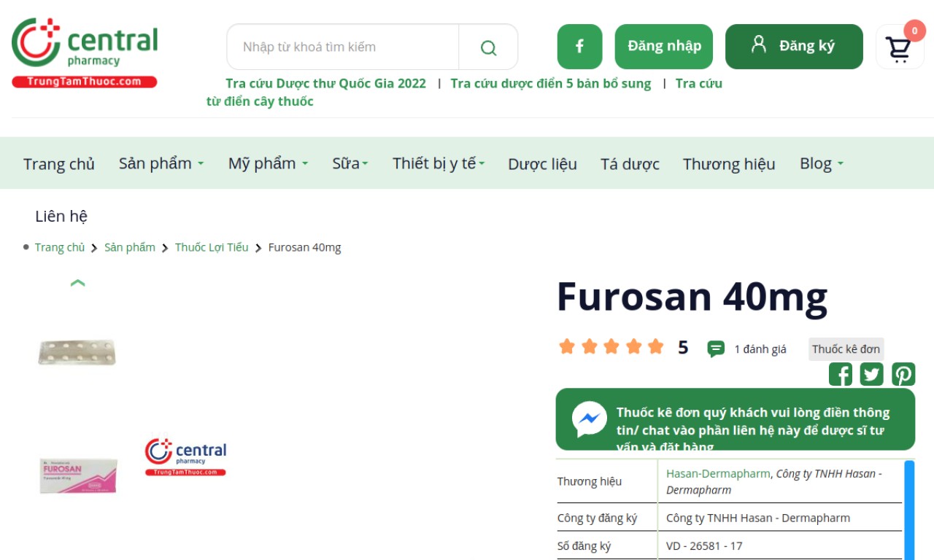Click the 1 đánh giá reviews text
Screen dimensions: 934x560
coord(760,349)
